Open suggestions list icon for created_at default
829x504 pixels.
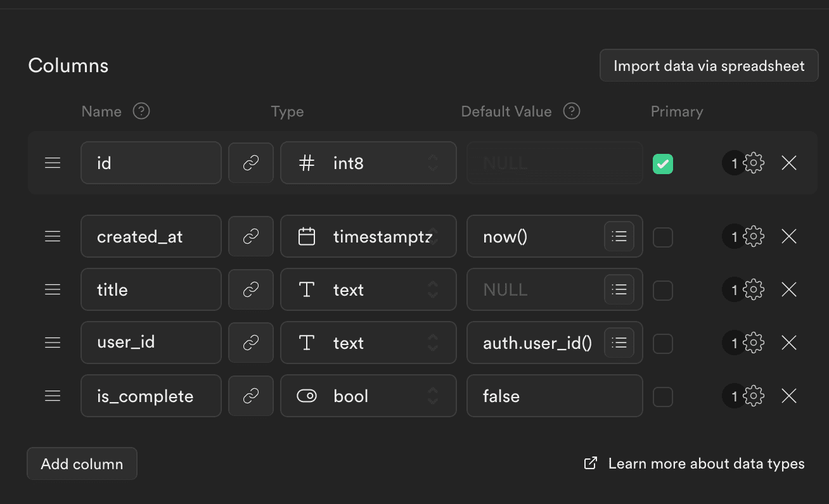(619, 237)
